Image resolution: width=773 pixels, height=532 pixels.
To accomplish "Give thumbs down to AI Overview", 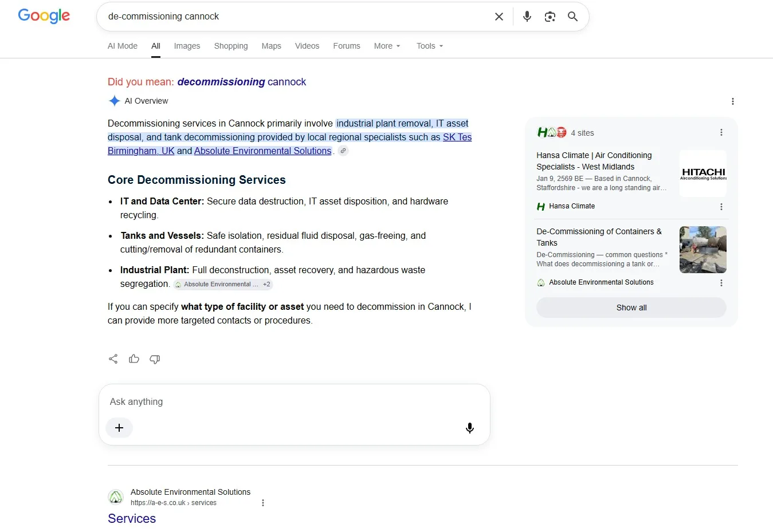I will pyautogui.click(x=155, y=359).
